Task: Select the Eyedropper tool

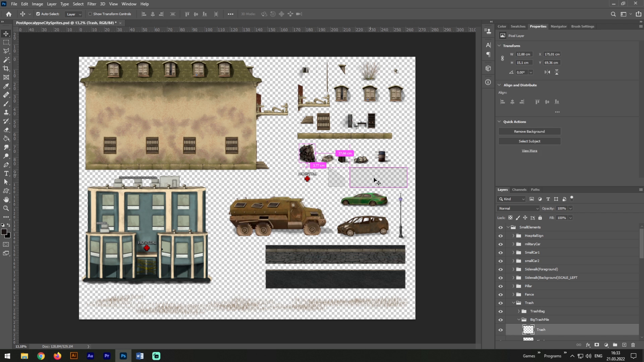Action: (6, 86)
